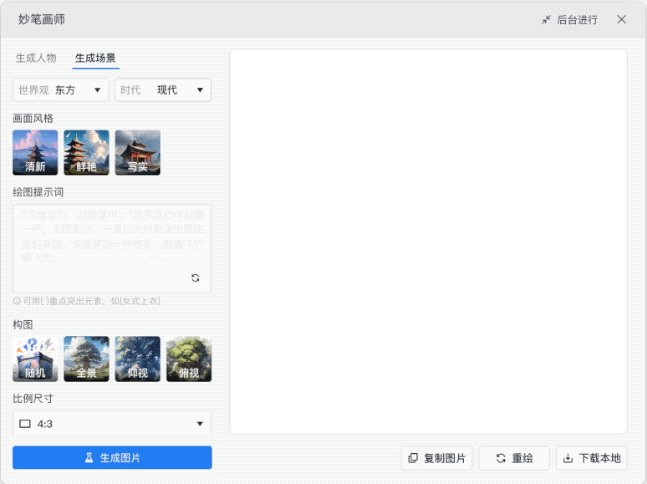Choose the 鲜艳 style thumbnail

[x=86, y=153]
